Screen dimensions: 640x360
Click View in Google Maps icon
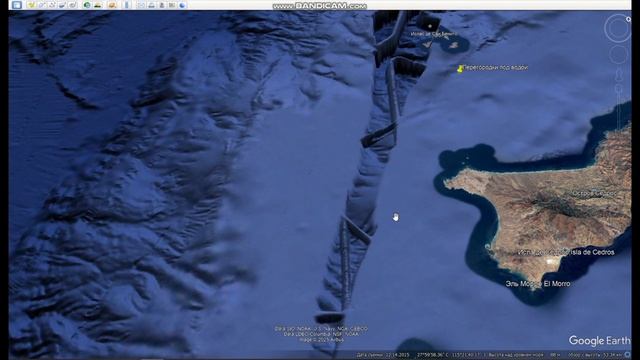tap(172, 5)
